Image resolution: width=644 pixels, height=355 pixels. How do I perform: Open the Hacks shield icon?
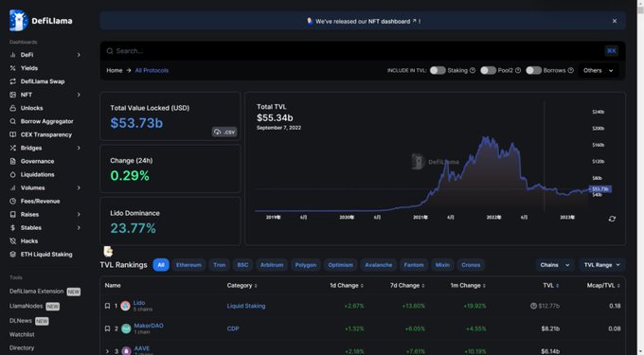tap(12, 240)
